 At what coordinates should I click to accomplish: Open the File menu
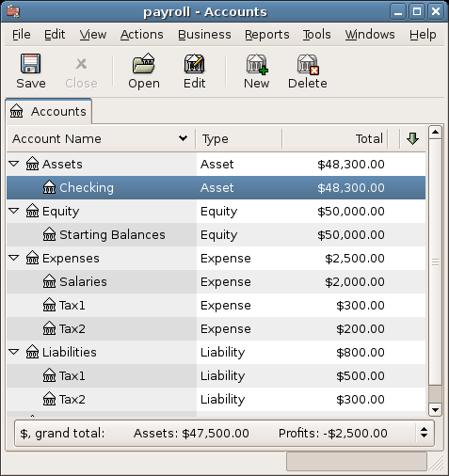pos(22,35)
